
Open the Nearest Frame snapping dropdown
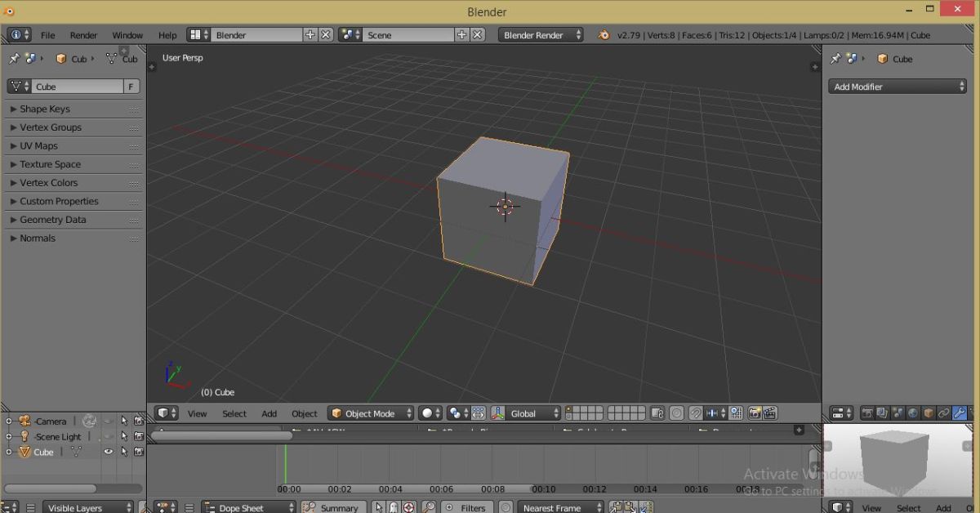click(x=560, y=507)
